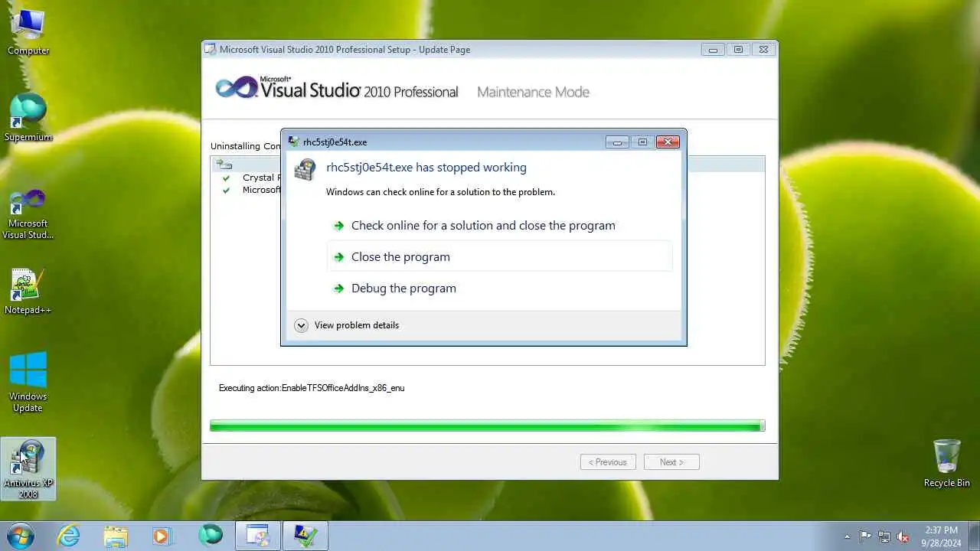Show hidden system tray icons

point(847,536)
